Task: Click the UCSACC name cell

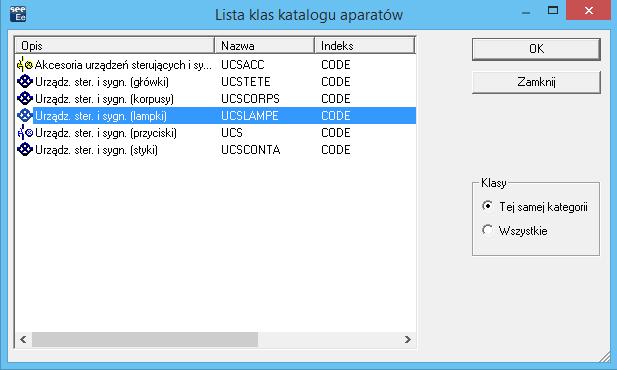Action: pyautogui.click(x=242, y=65)
